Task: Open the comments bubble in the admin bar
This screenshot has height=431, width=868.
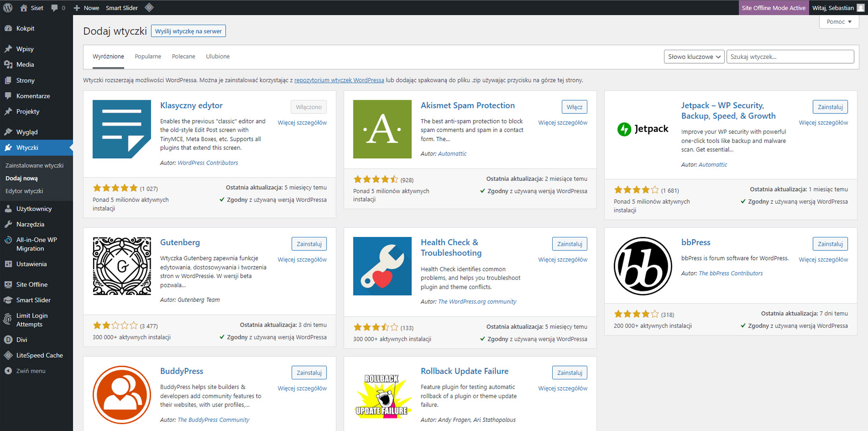Action: (x=54, y=8)
